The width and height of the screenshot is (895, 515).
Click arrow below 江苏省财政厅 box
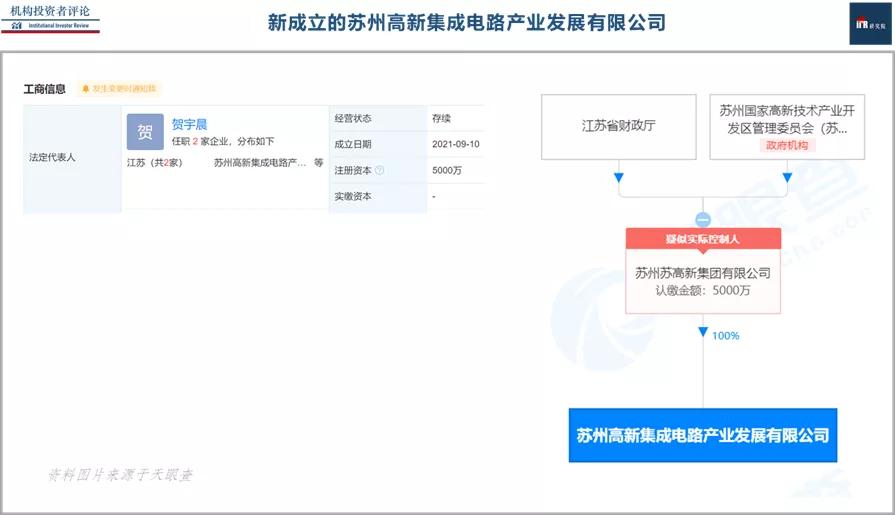click(619, 178)
